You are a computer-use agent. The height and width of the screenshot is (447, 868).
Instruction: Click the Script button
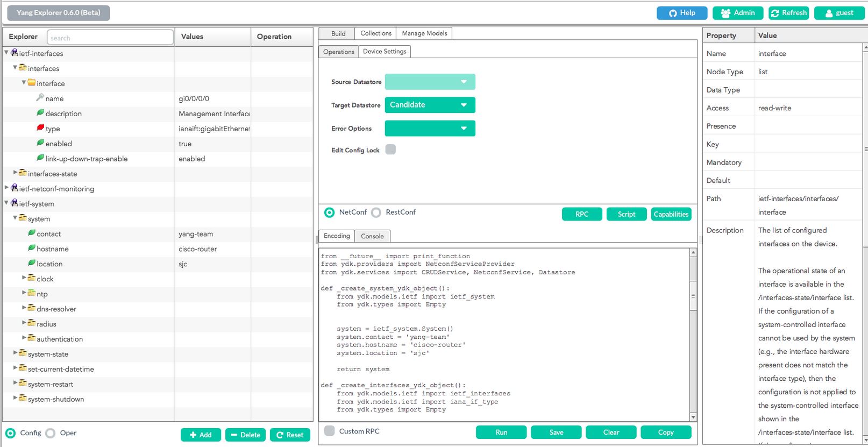coord(627,214)
